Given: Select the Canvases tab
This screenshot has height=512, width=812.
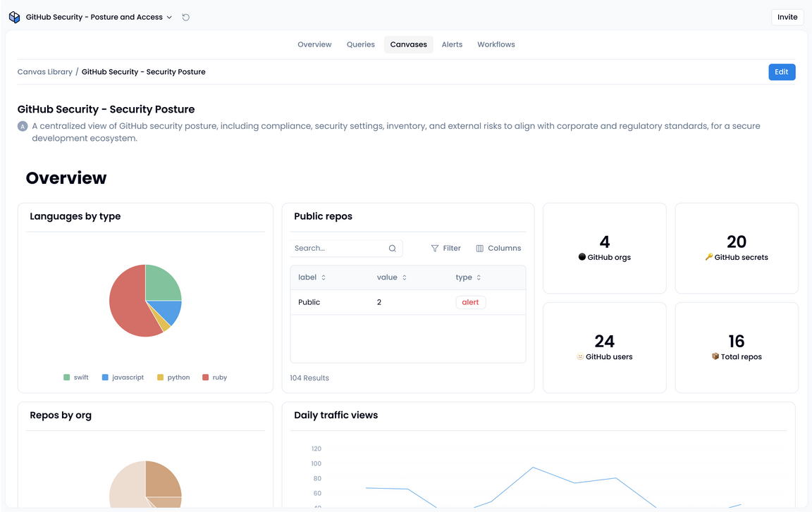Looking at the screenshot, I should coord(409,44).
